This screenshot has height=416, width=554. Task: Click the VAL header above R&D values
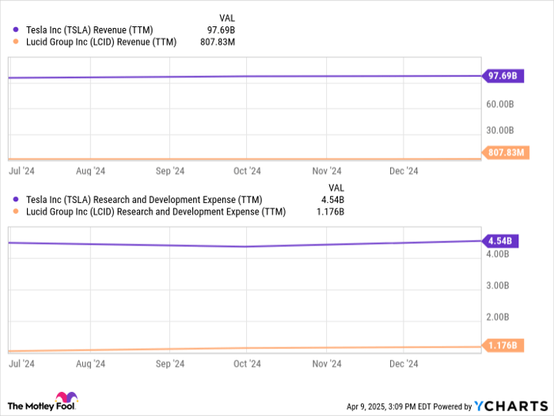pos(336,188)
